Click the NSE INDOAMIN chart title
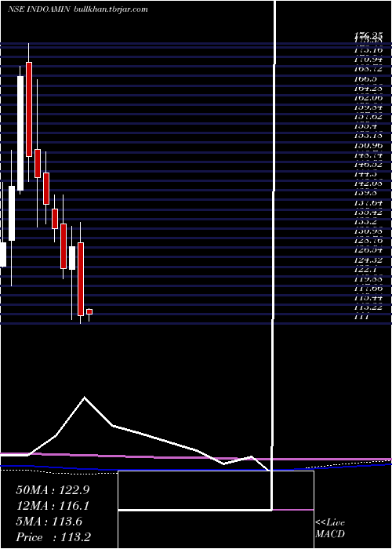Image resolution: width=392 pixels, height=549 pixels. coord(39,9)
